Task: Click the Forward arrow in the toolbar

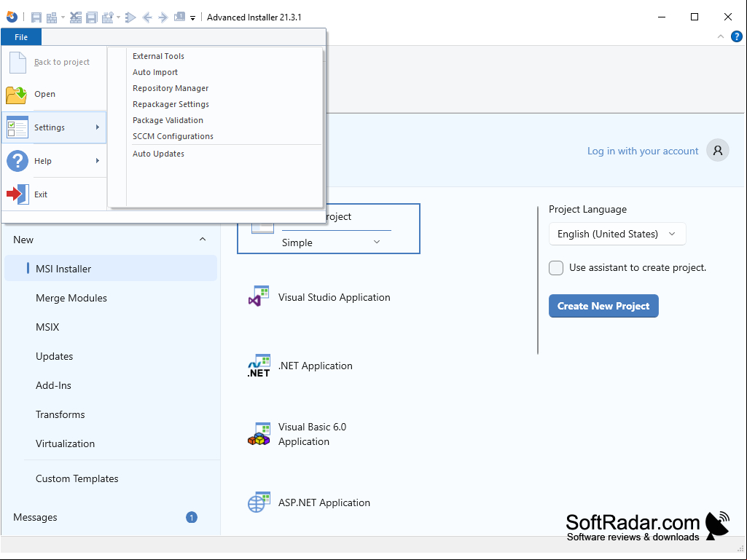Action: [x=163, y=17]
